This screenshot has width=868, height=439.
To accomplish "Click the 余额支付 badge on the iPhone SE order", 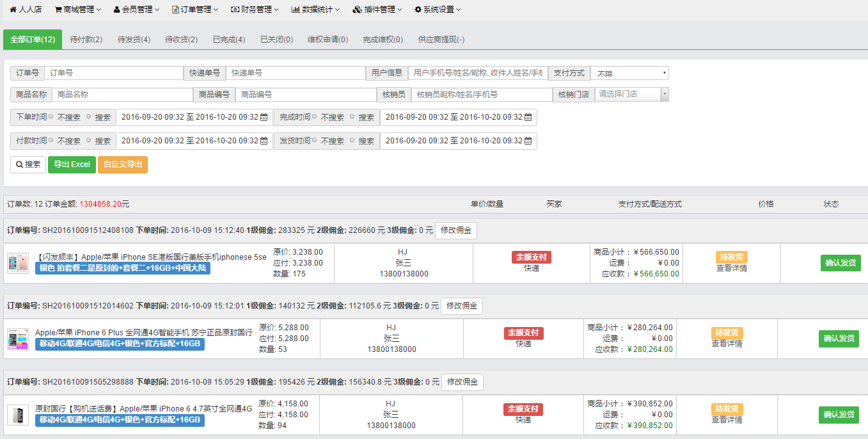I will click(531, 257).
